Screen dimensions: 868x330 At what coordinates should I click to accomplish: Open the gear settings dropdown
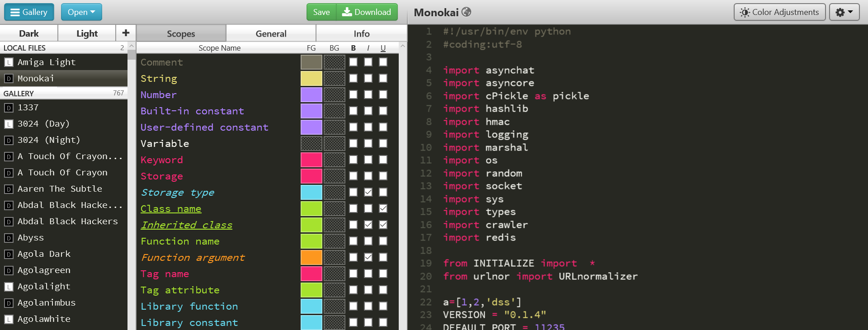[844, 12]
